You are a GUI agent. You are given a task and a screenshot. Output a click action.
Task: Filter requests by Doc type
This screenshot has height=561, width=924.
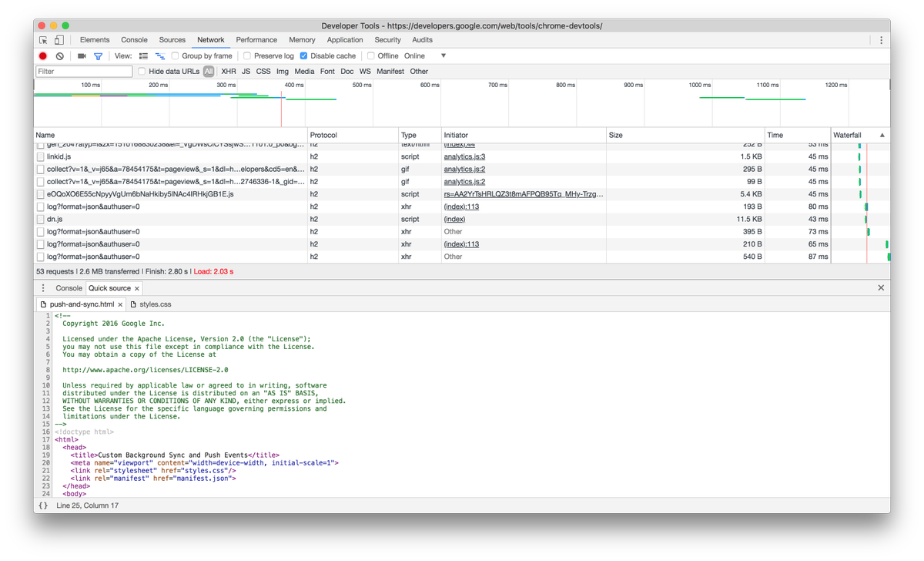[x=347, y=71]
